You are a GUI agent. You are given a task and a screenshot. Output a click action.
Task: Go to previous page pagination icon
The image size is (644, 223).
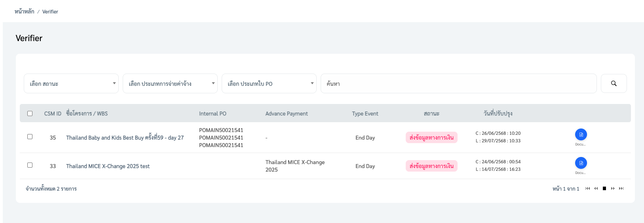point(596,189)
